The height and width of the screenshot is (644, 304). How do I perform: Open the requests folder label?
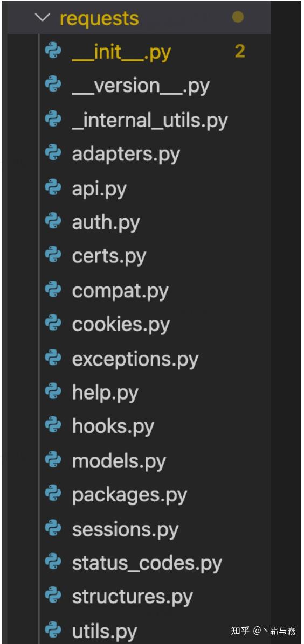click(x=99, y=18)
